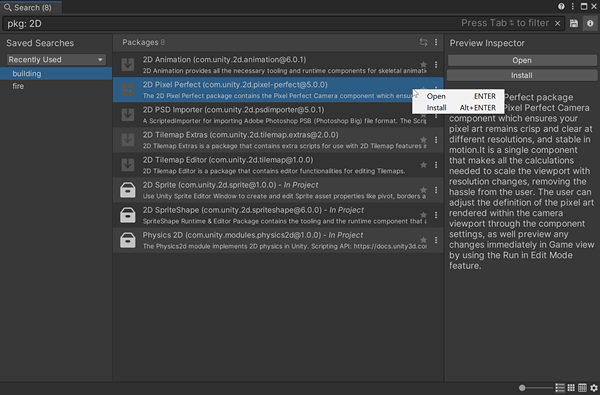Select the 2D Tilemap Extras package title
600x395 pixels.
point(240,135)
